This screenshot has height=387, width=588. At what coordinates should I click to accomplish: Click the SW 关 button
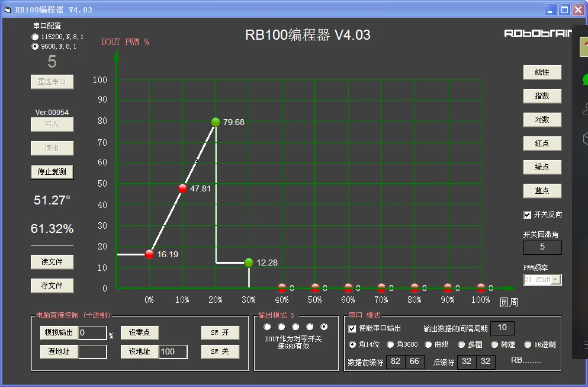(220, 351)
